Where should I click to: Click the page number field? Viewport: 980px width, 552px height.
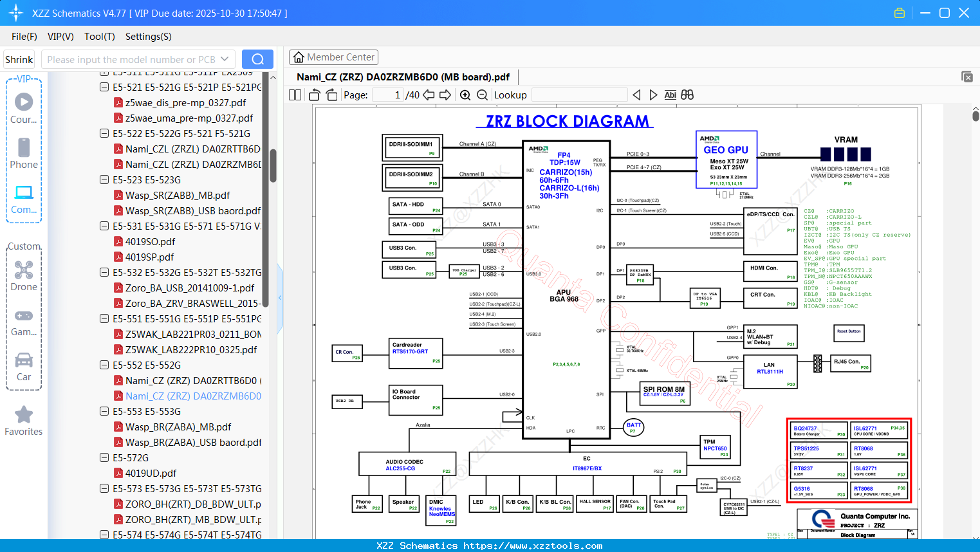tap(387, 95)
